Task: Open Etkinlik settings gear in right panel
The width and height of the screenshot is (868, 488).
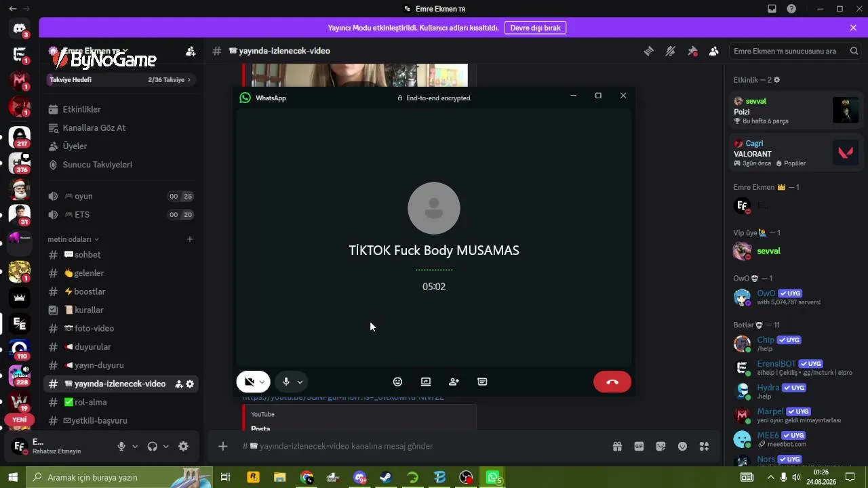Action: pyautogui.click(x=777, y=79)
